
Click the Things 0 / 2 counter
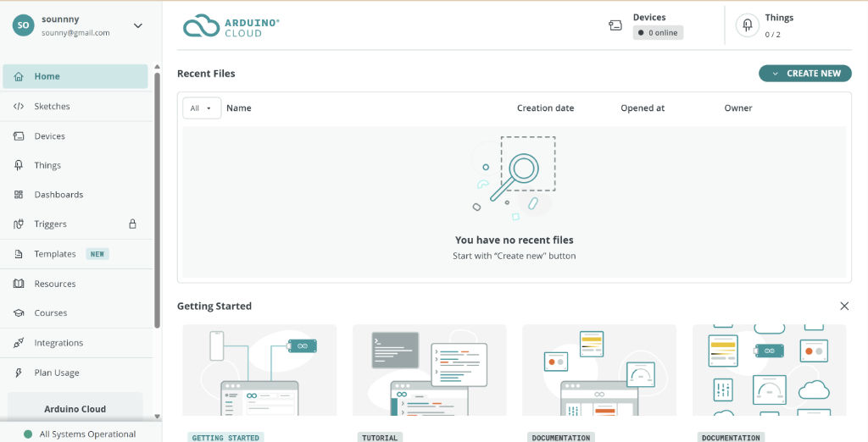(x=773, y=35)
